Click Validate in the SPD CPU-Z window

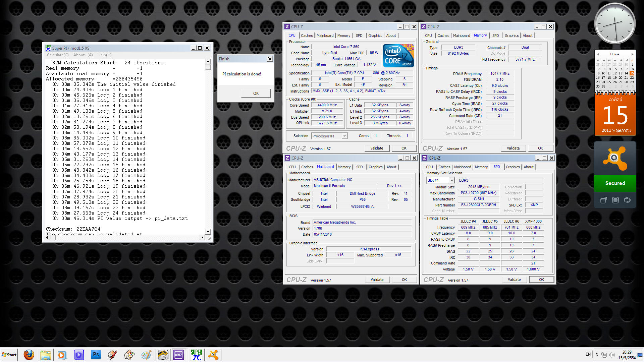pyautogui.click(x=514, y=280)
